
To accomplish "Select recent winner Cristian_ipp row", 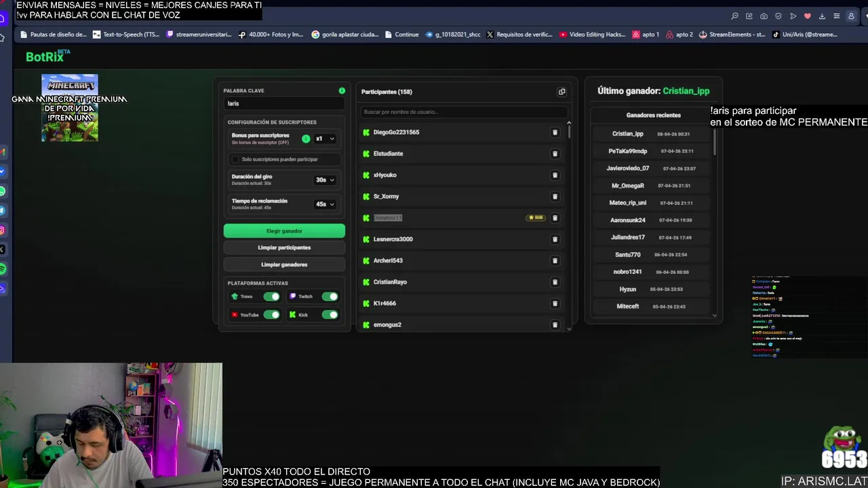I will tap(652, 134).
